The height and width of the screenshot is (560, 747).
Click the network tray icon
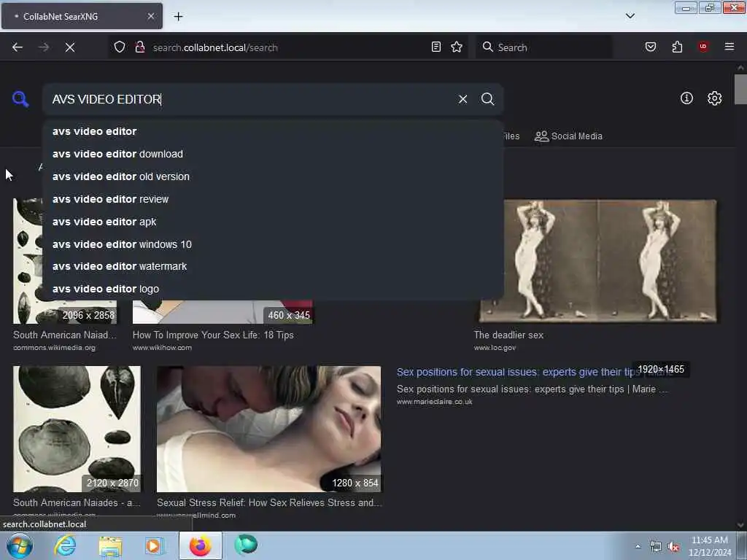pos(656,547)
